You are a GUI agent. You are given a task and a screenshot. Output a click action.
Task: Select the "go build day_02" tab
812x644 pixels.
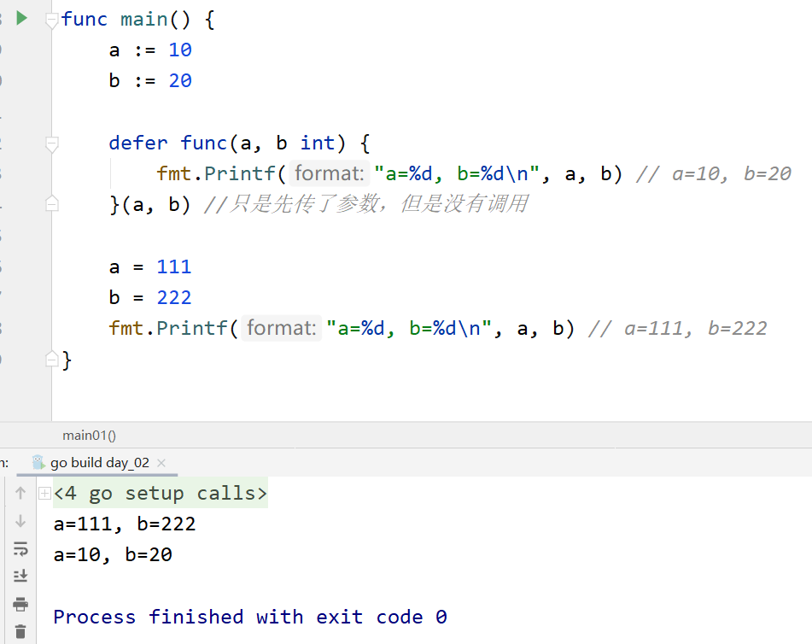click(99, 463)
